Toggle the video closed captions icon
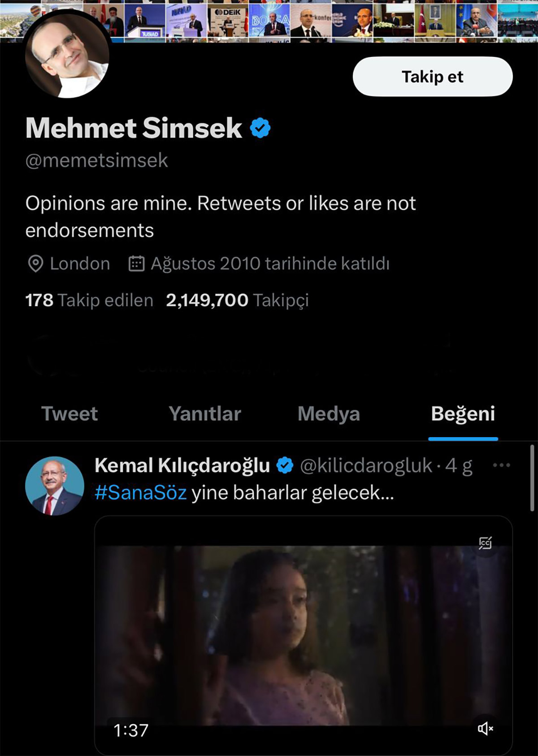 [485, 543]
